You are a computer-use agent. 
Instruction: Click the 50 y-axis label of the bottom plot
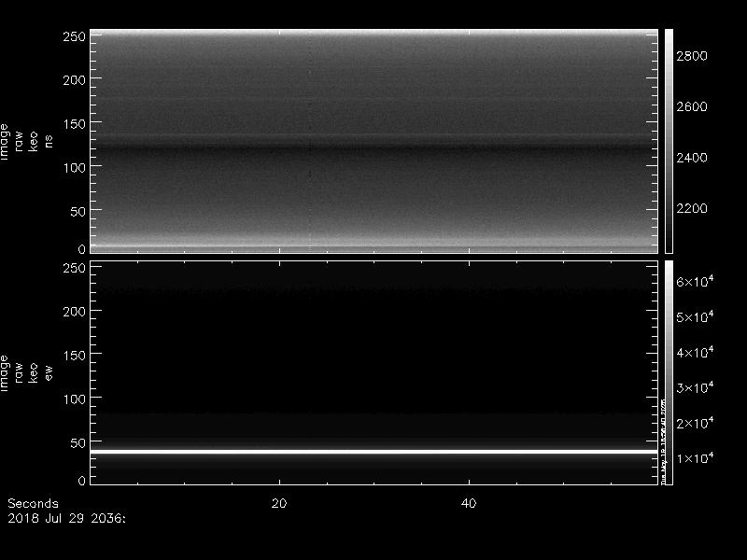pyautogui.click(x=78, y=442)
